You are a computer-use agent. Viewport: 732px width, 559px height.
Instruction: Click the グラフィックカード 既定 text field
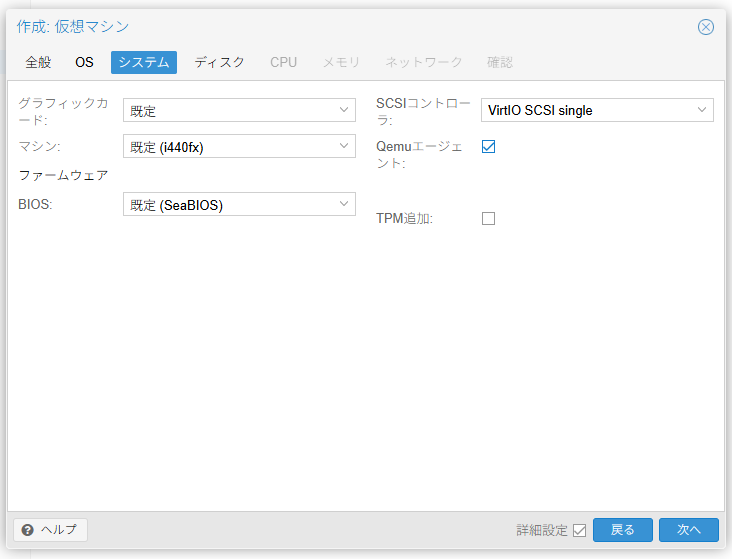pos(228,110)
